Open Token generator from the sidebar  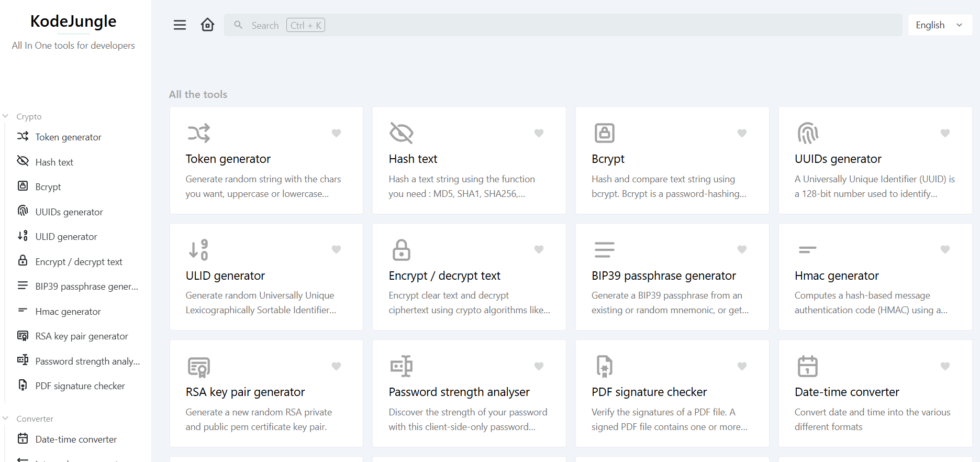[68, 137]
